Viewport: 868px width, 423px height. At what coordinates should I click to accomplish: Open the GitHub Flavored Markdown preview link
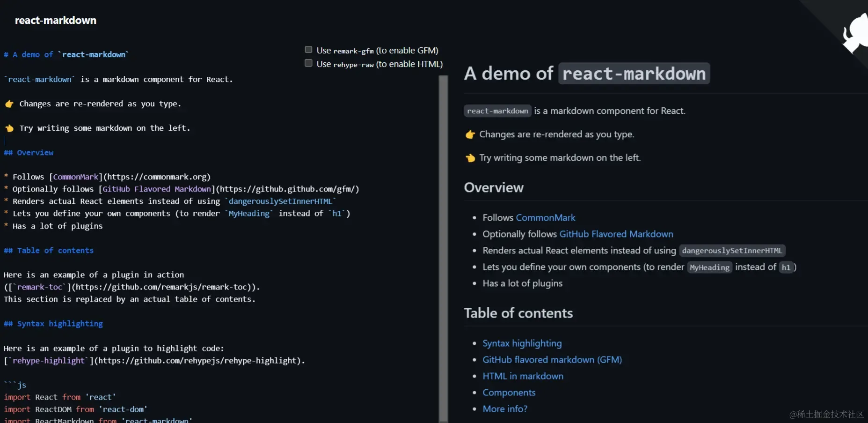pyautogui.click(x=616, y=234)
